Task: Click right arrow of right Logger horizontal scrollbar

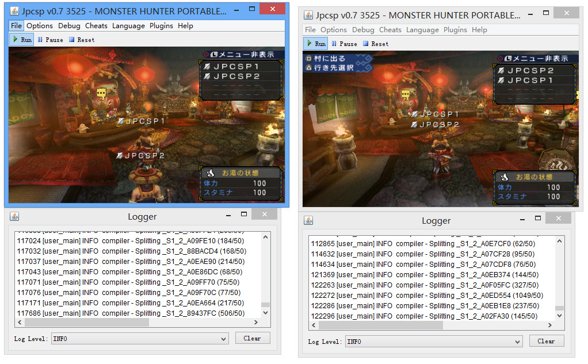Action: [x=550, y=325]
